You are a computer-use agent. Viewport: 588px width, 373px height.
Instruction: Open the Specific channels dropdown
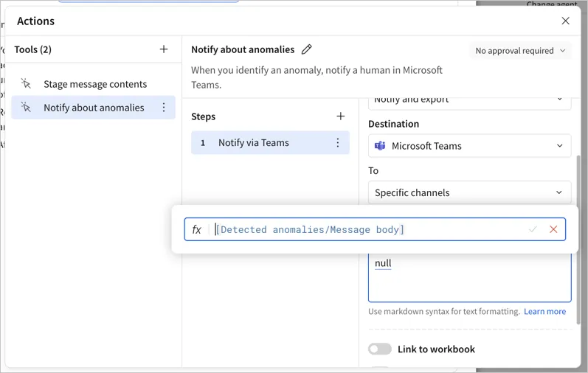469,192
